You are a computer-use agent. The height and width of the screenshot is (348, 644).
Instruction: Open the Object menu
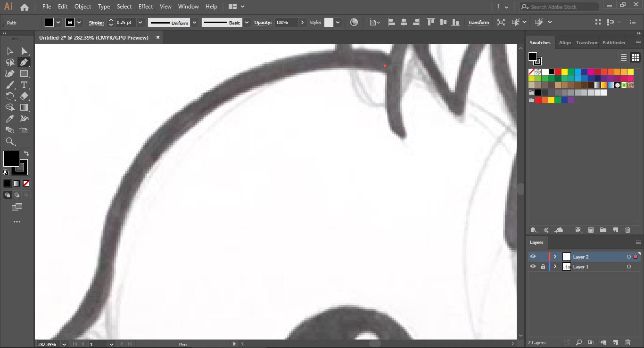pyautogui.click(x=83, y=7)
